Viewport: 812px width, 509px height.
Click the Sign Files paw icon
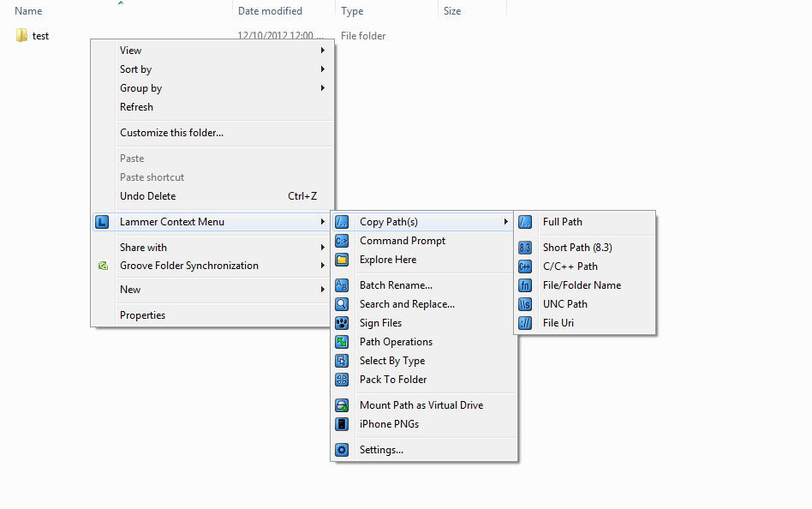pos(342,323)
